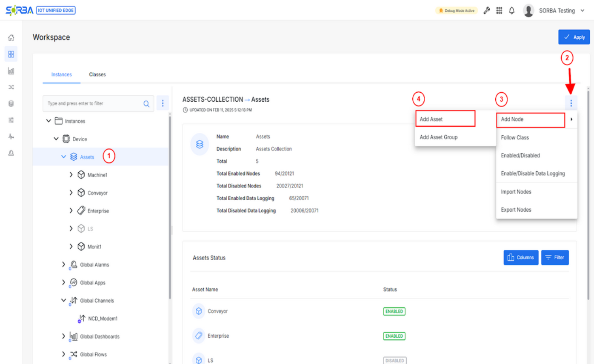Open the flows shuffle icon in sidebar
Viewport: 594px width, 364px height.
point(11,87)
